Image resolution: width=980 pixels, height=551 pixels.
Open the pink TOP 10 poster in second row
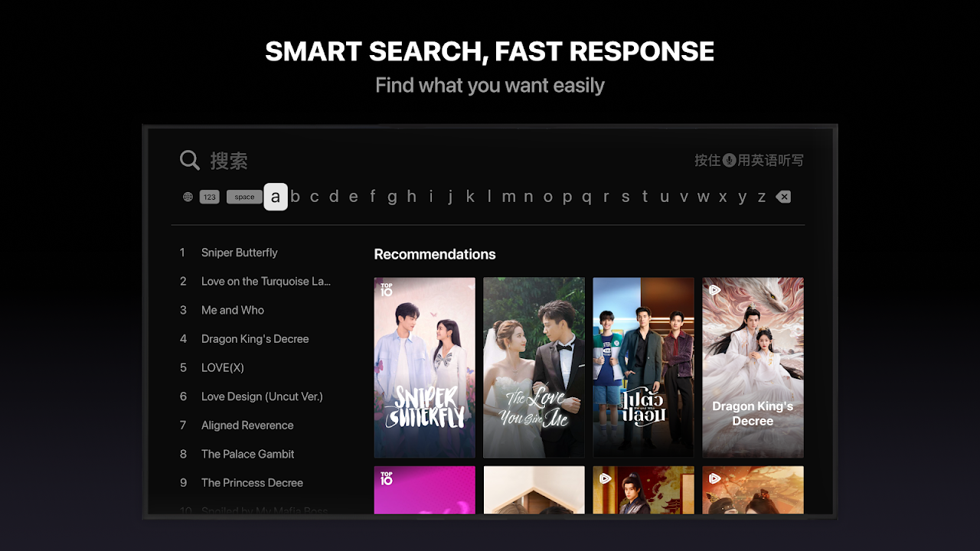click(x=425, y=490)
